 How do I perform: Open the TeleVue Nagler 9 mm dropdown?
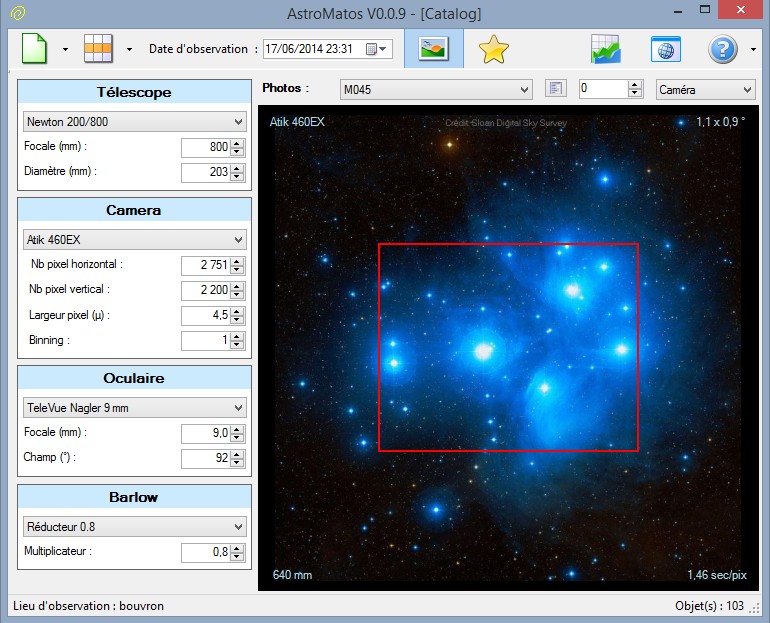135,407
